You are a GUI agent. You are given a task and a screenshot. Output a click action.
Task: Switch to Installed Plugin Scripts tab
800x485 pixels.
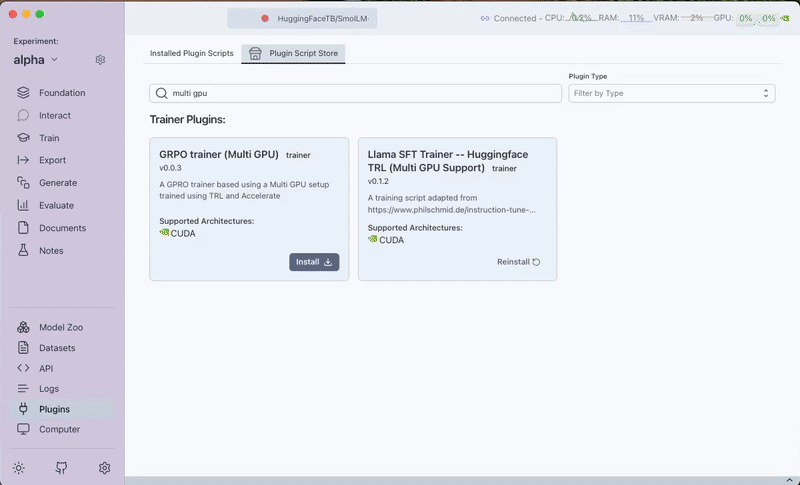(192, 53)
